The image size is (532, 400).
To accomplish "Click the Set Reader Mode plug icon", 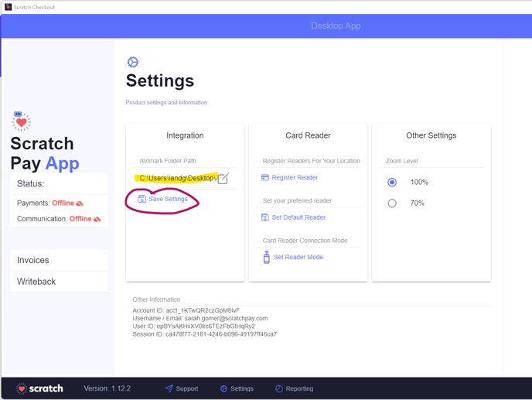I will click(266, 257).
